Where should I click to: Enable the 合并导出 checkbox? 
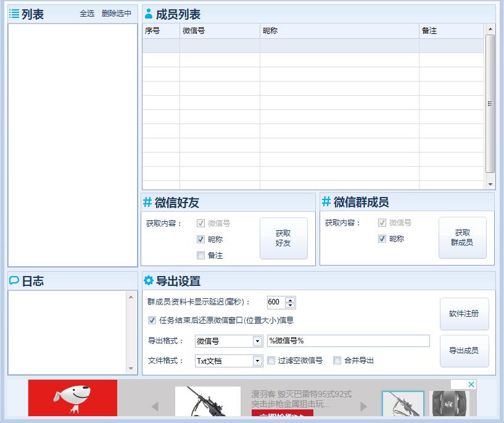pos(337,360)
